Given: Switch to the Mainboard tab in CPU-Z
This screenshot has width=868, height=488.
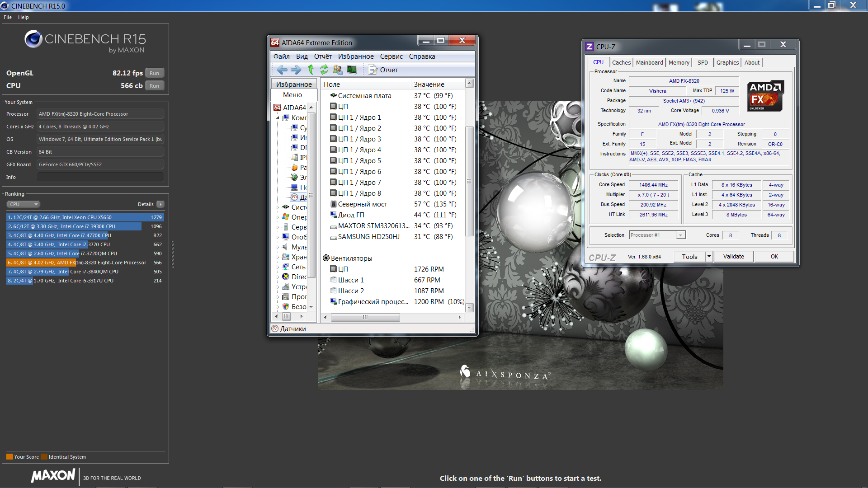Looking at the screenshot, I should pyautogui.click(x=649, y=62).
